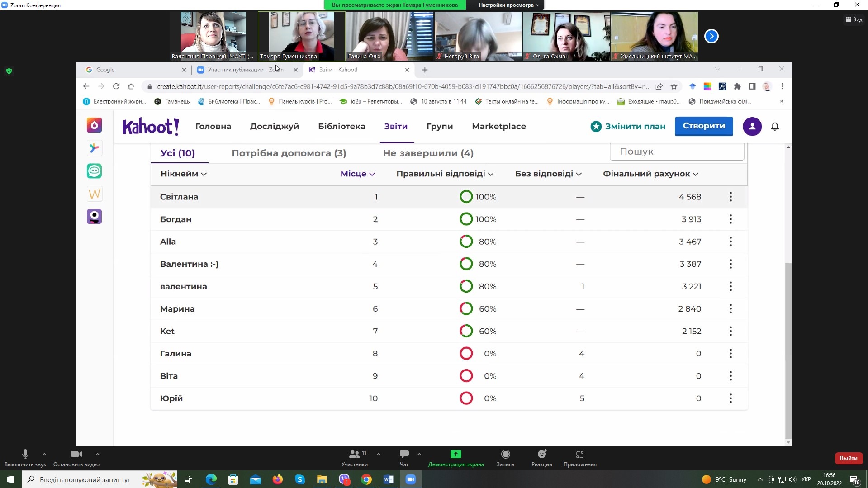Open the Бібліотека menu item
Viewport: 868px width, 488px height.
point(342,127)
